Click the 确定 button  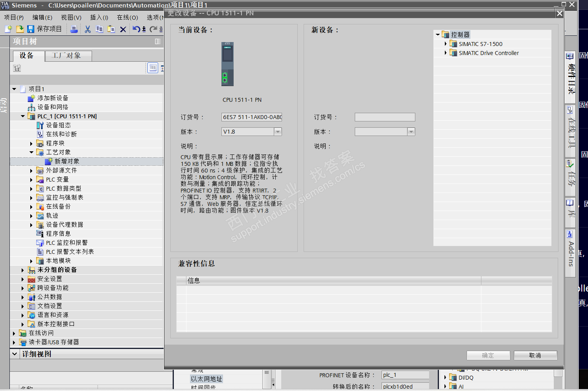point(488,355)
